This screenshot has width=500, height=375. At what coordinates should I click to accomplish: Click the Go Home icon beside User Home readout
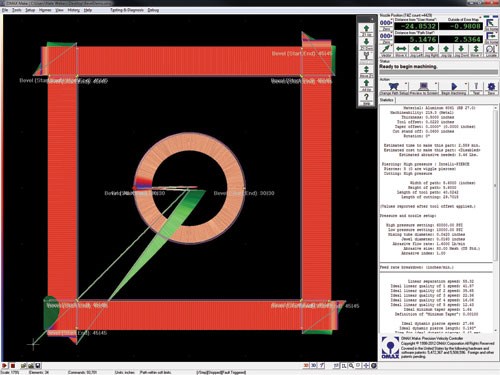pyautogui.click(x=491, y=25)
